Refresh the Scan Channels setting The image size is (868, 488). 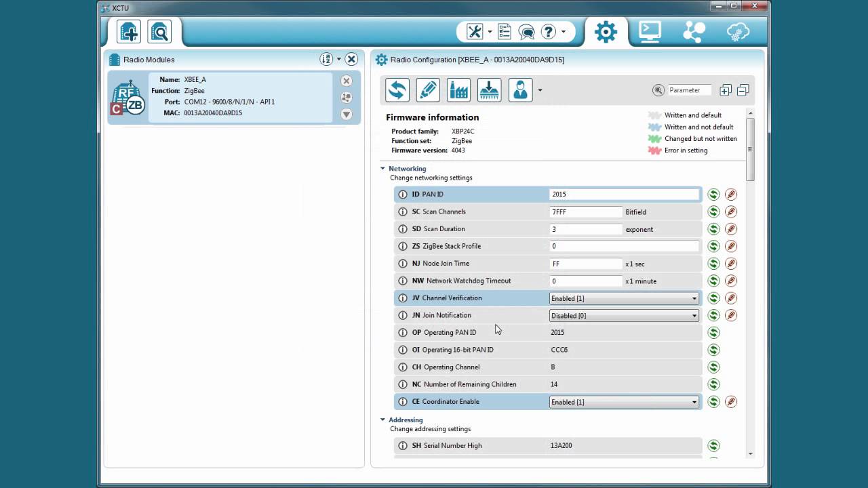[x=713, y=211]
